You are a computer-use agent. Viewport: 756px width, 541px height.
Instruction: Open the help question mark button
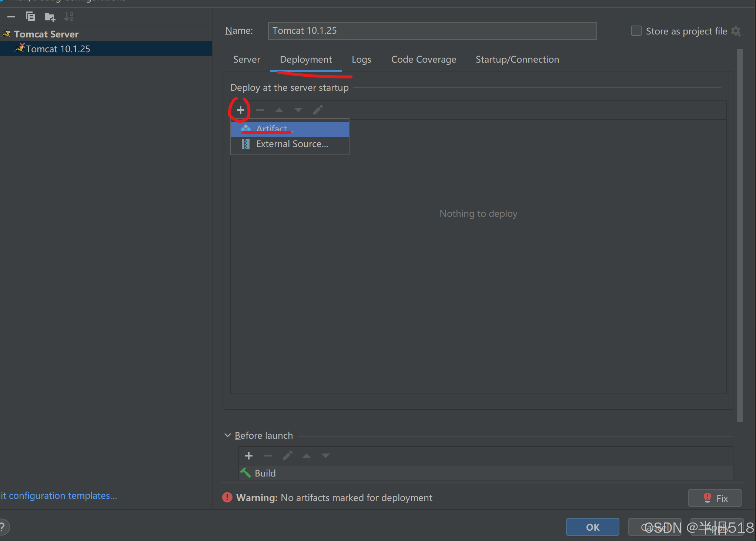[3, 527]
